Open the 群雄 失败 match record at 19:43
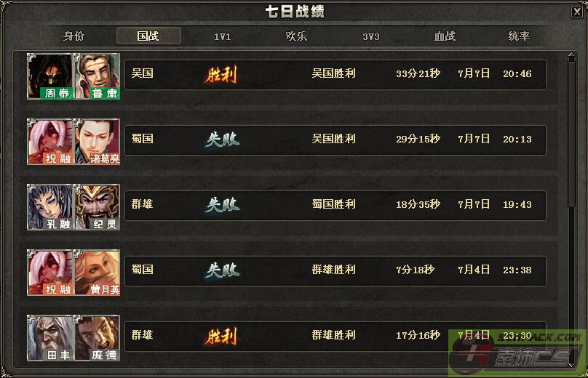588x378 pixels. [335, 205]
